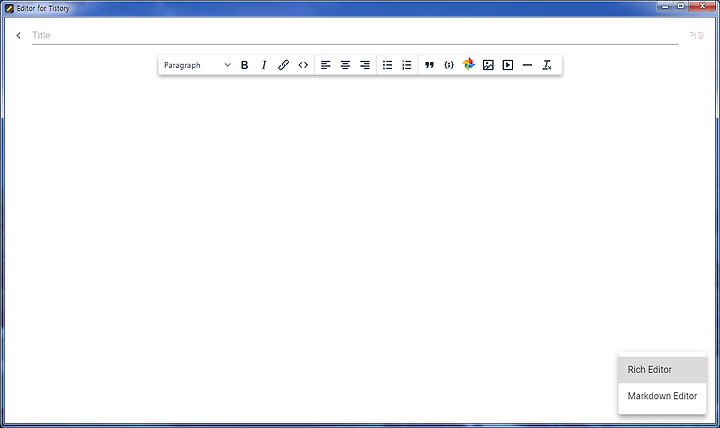Viewport: 720px width, 428px height.
Task: Go back using the left arrow icon
Action: pyautogui.click(x=18, y=35)
